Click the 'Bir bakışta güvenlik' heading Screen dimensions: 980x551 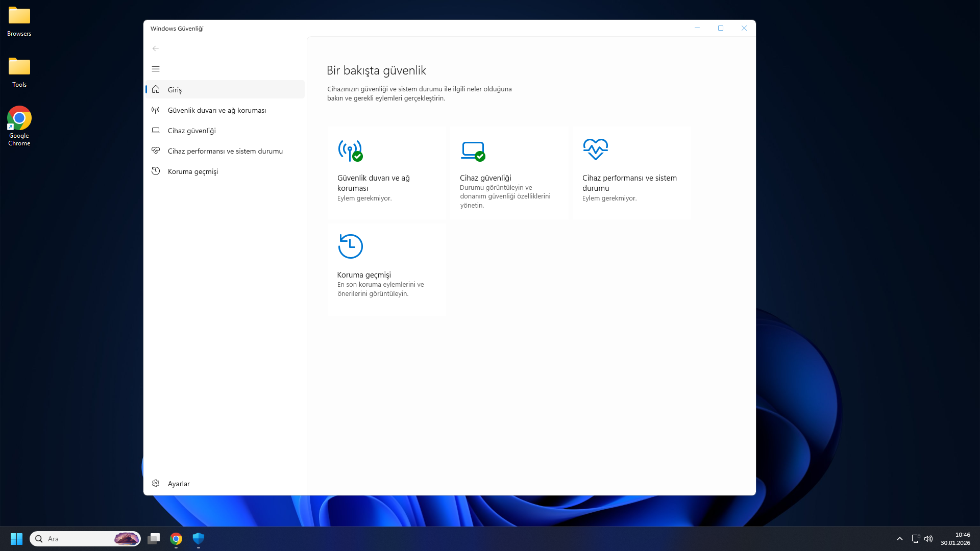376,70
